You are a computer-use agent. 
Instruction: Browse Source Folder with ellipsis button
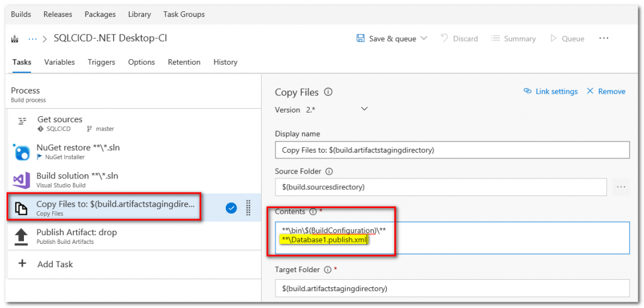pyautogui.click(x=621, y=187)
